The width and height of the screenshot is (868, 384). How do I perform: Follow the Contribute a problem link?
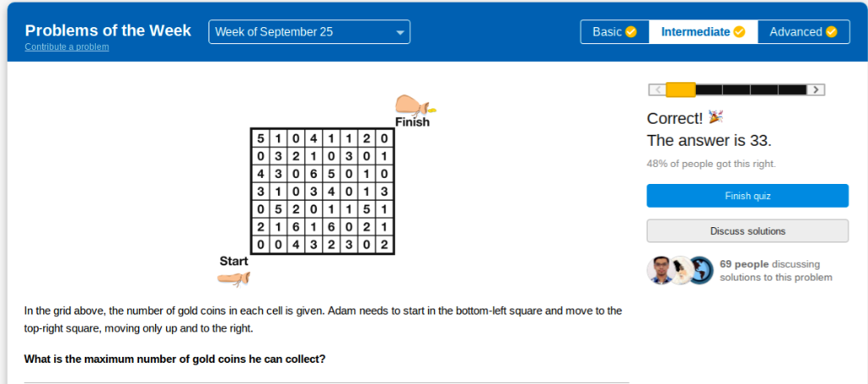pos(67,47)
